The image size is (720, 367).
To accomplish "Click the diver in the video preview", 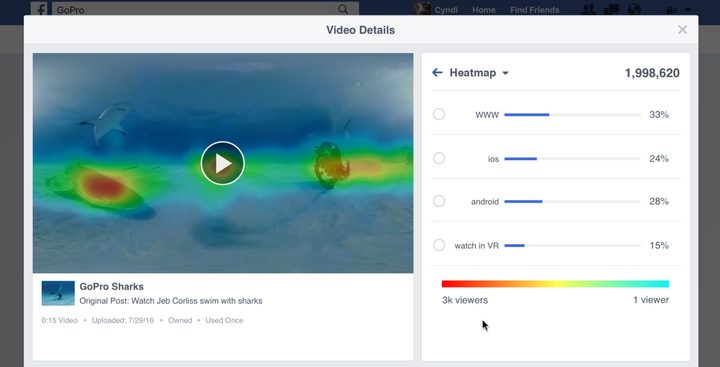I will pos(328,165).
